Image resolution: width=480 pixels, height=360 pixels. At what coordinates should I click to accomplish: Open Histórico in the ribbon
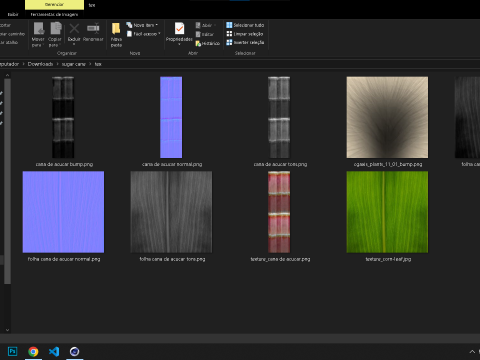point(208,43)
